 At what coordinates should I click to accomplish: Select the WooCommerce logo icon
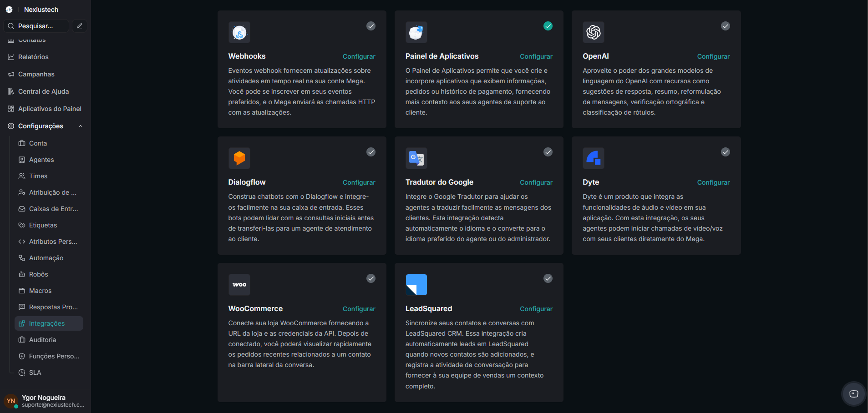[239, 284]
